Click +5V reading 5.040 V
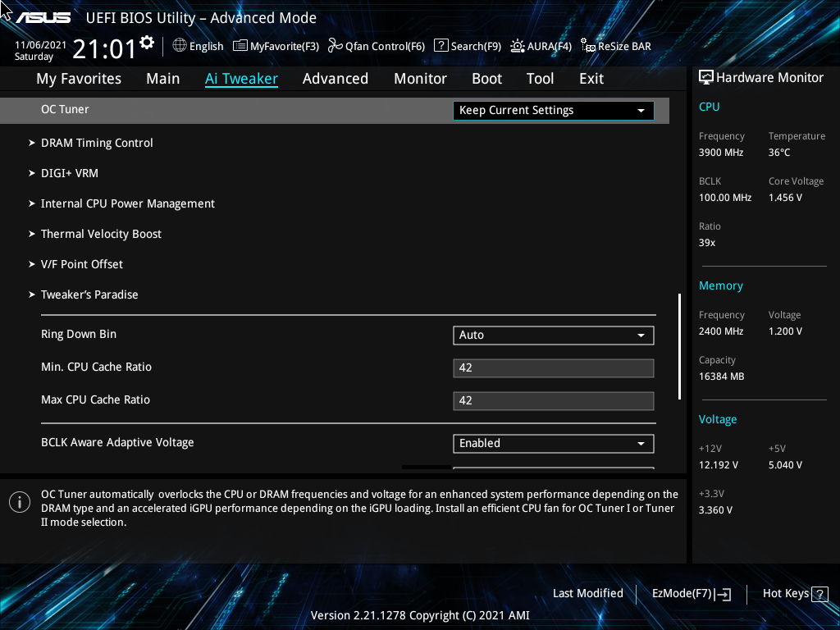This screenshot has height=630, width=840. pyautogui.click(x=785, y=465)
